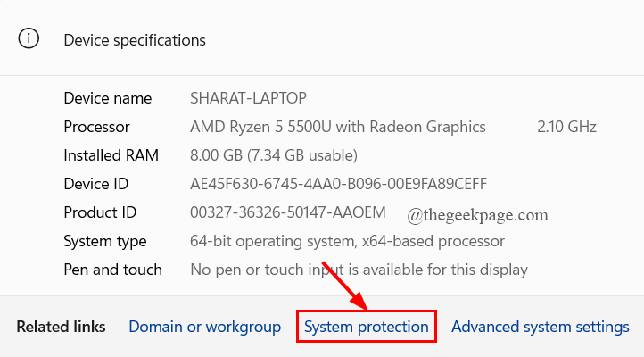
Task: Open Advanced system settings link
Action: pyautogui.click(x=541, y=327)
